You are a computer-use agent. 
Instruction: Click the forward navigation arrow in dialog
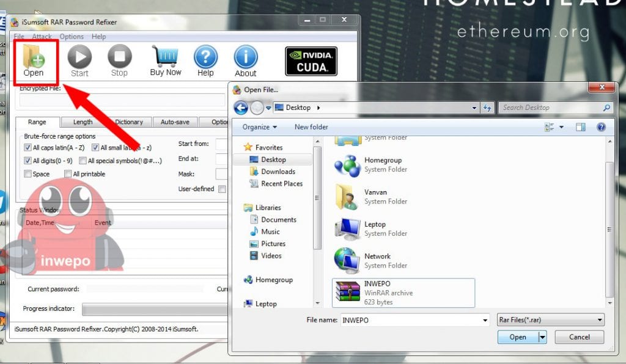[x=257, y=107]
